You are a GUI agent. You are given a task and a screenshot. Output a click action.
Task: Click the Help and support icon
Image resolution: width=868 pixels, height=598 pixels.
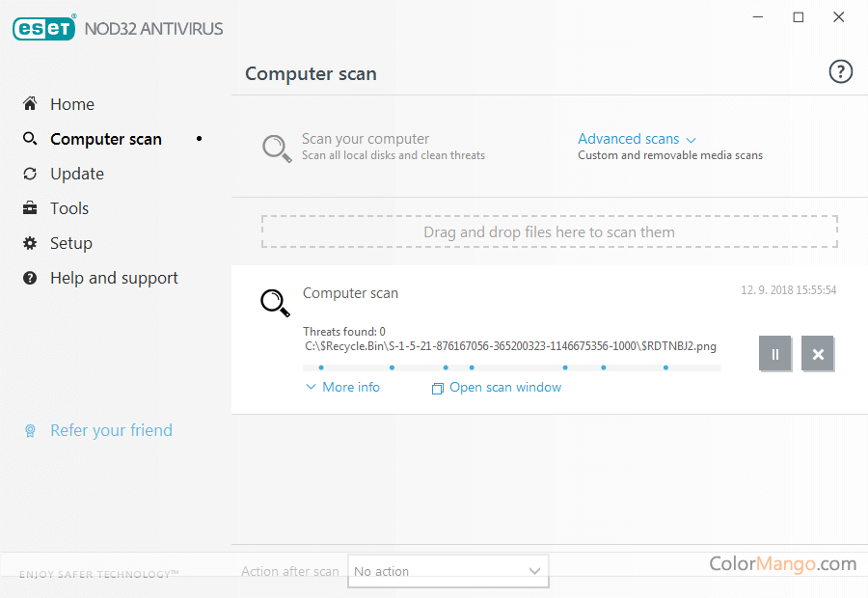pos(30,278)
